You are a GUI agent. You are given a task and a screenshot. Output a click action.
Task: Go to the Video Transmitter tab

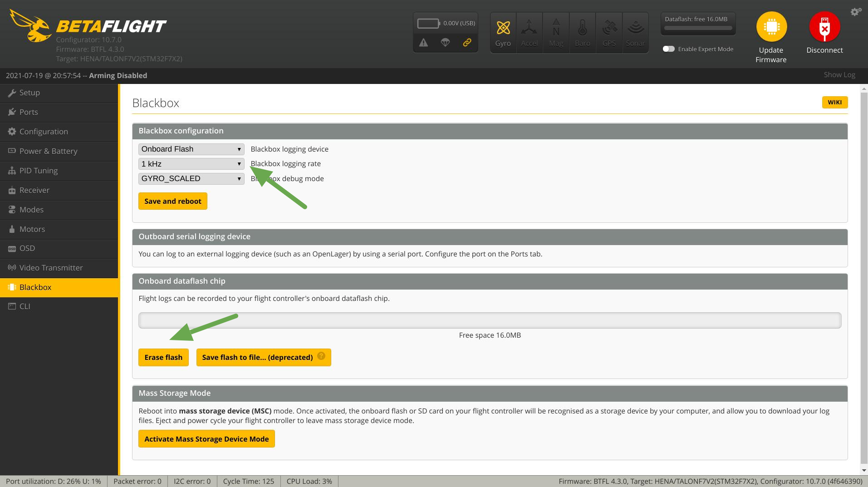point(51,268)
